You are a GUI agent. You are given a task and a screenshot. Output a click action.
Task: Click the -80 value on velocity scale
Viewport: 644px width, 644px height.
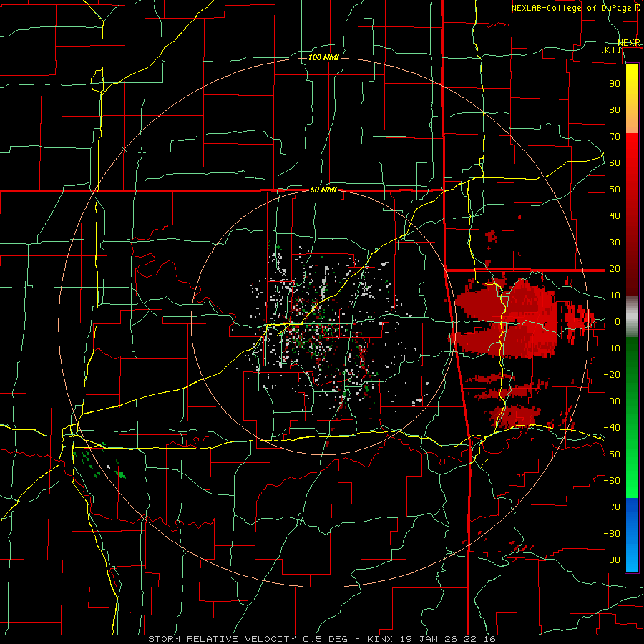click(x=612, y=534)
